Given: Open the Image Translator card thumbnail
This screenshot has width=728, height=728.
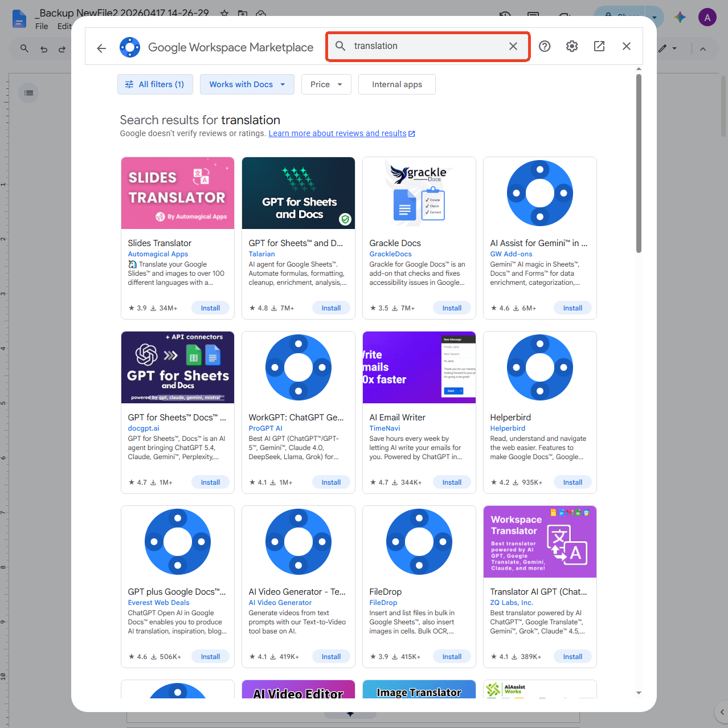Looking at the screenshot, I should pos(419,689).
